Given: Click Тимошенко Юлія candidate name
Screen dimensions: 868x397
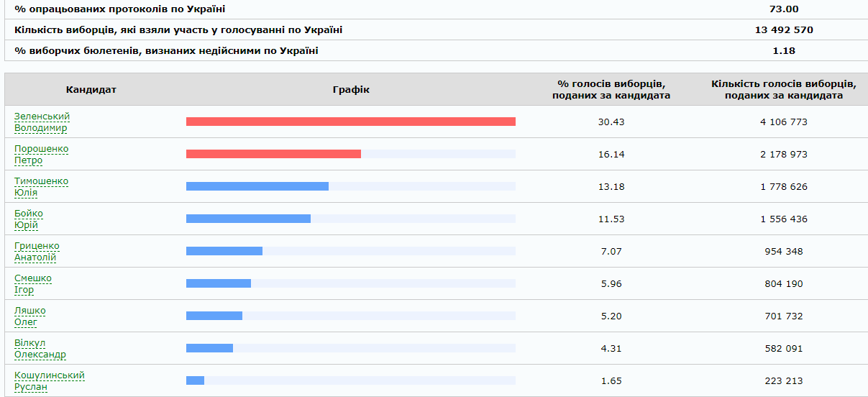Looking at the screenshot, I should tap(41, 187).
